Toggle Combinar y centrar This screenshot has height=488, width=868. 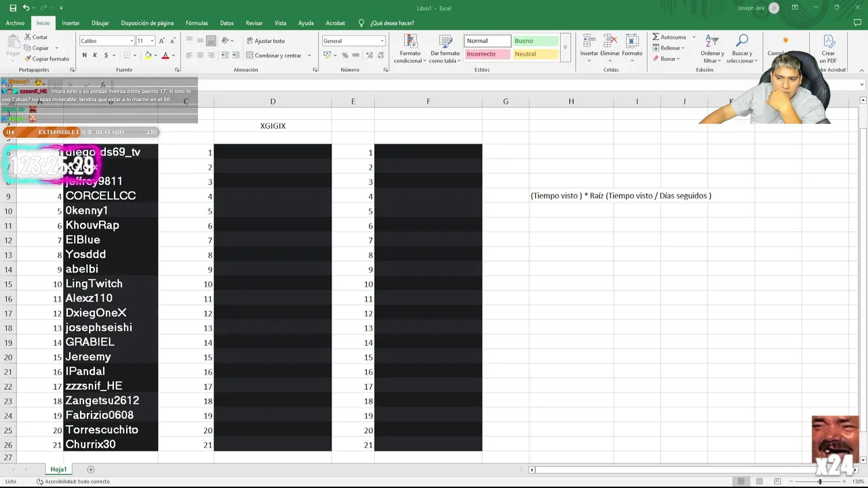274,56
